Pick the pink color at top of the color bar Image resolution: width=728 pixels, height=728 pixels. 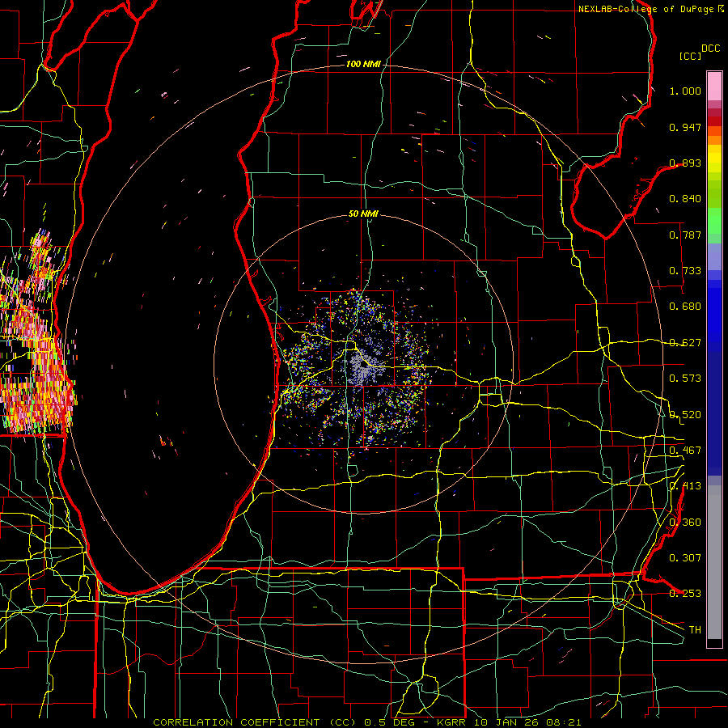[714, 87]
